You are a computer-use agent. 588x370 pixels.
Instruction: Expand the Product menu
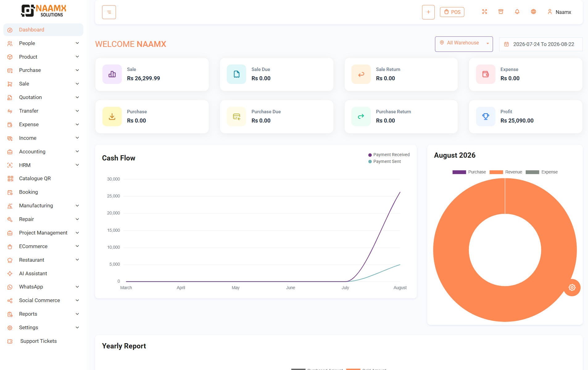click(x=43, y=57)
